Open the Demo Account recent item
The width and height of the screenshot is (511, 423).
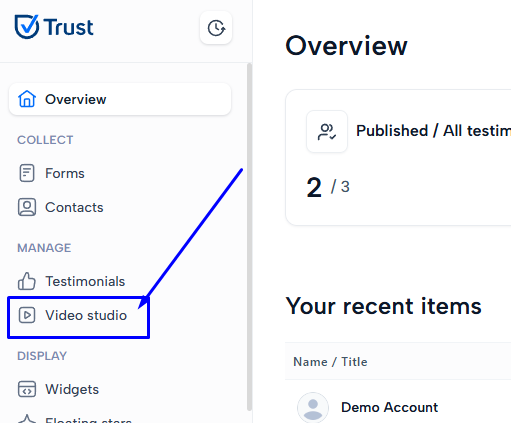click(x=389, y=407)
